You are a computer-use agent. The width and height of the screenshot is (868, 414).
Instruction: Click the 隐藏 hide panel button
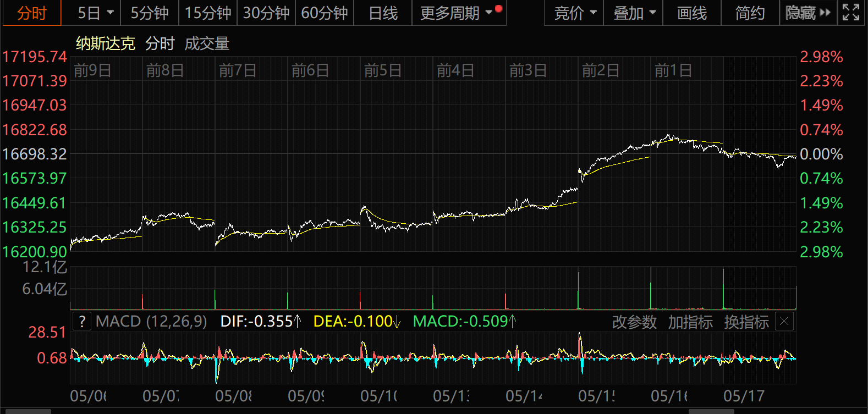[x=808, y=13]
